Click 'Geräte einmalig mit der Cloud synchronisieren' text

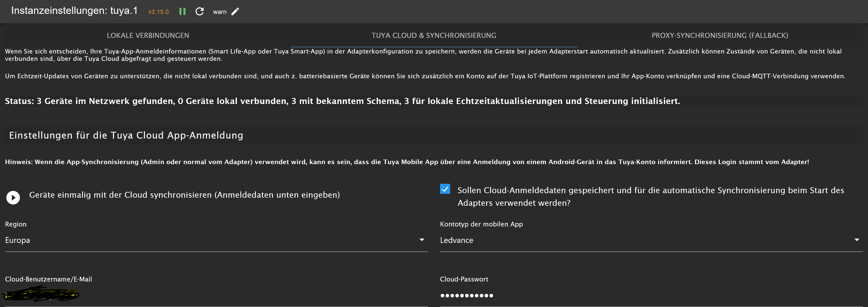(184, 195)
